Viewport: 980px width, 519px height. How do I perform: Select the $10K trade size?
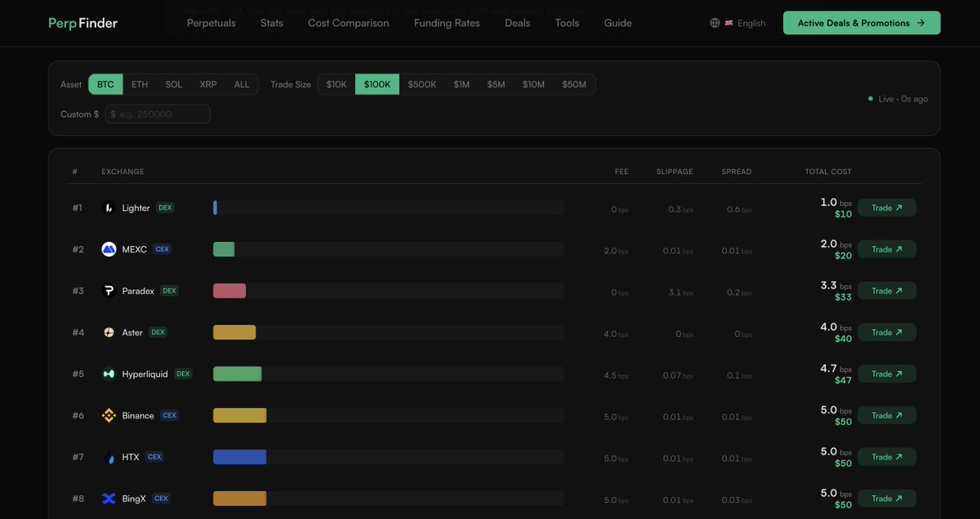pos(336,83)
